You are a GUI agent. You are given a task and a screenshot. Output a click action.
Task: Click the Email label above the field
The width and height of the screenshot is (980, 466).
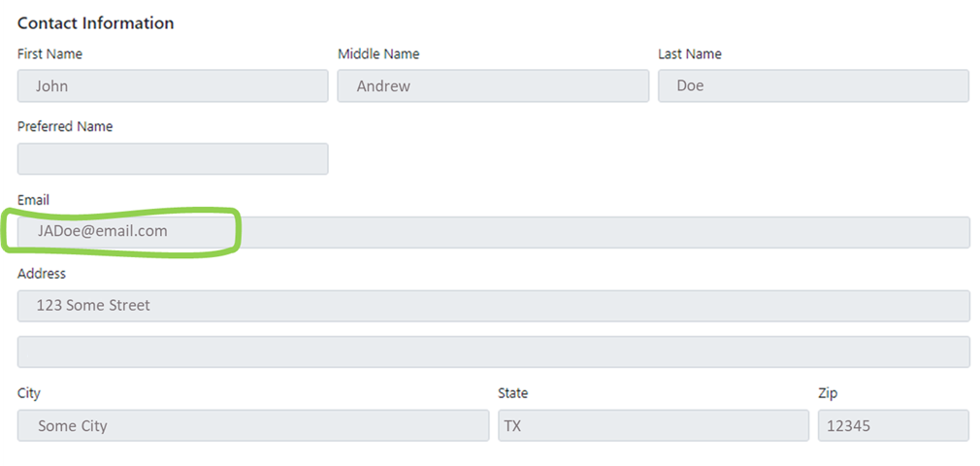(x=33, y=200)
